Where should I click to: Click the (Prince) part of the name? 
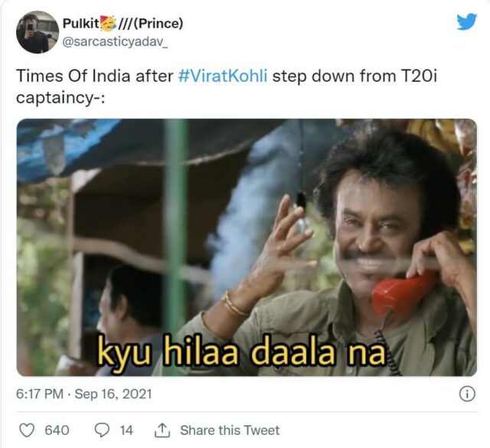coord(158,24)
